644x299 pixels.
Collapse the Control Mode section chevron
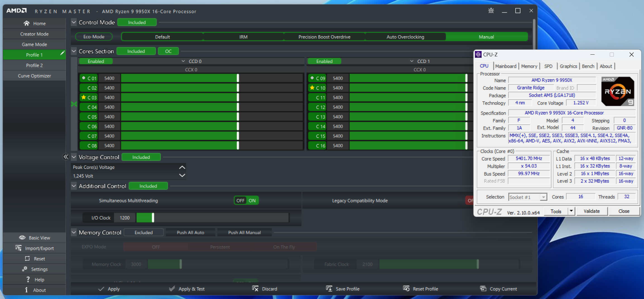click(74, 22)
